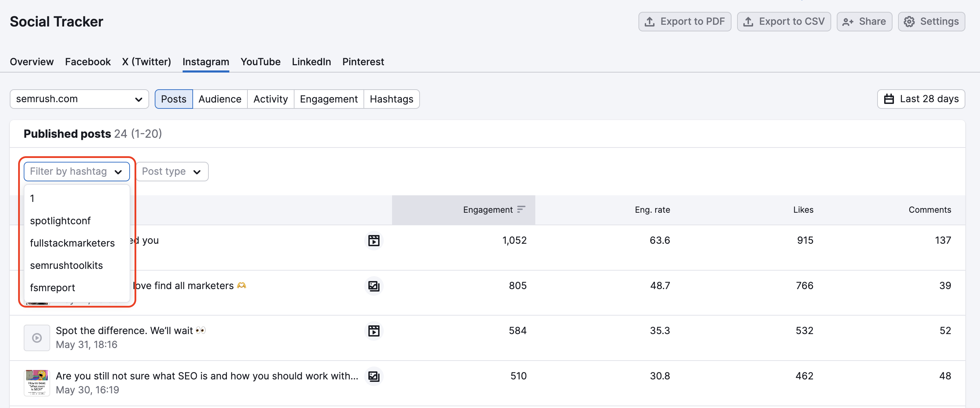Choose the spotlightconf hashtag
This screenshot has height=408, width=980.
(77, 221)
